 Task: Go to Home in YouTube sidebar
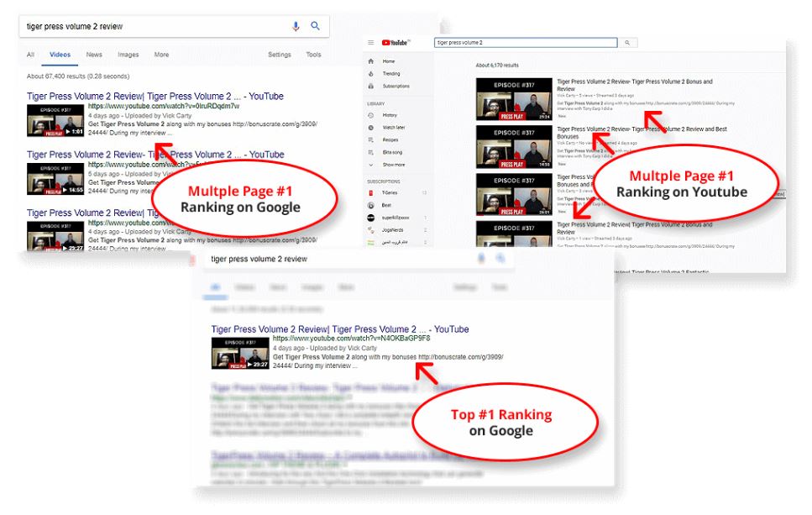click(x=389, y=61)
